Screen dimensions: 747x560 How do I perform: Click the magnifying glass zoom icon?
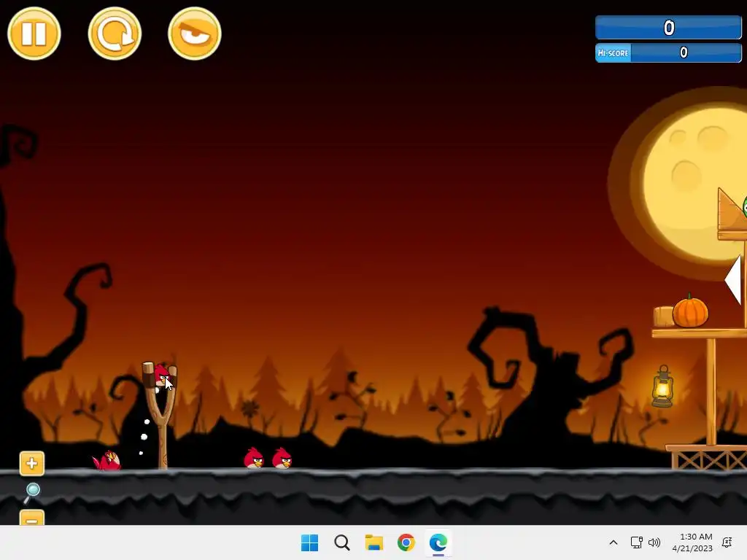pyautogui.click(x=32, y=492)
